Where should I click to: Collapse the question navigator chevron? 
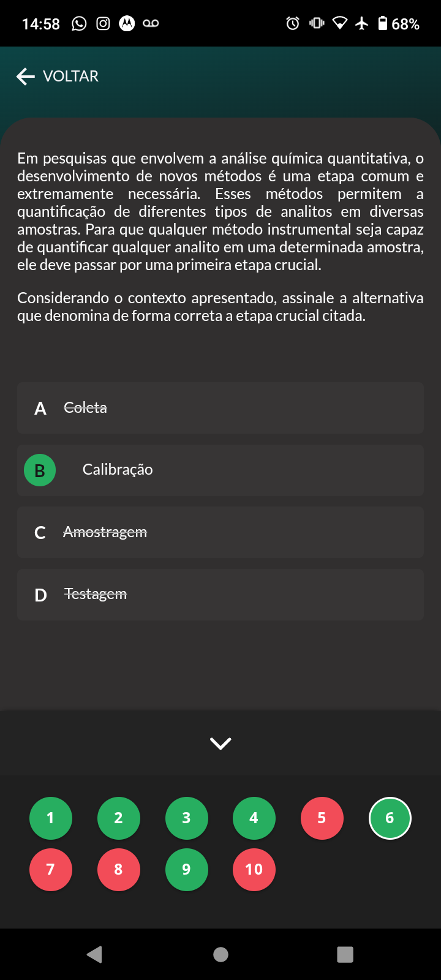click(x=221, y=743)
